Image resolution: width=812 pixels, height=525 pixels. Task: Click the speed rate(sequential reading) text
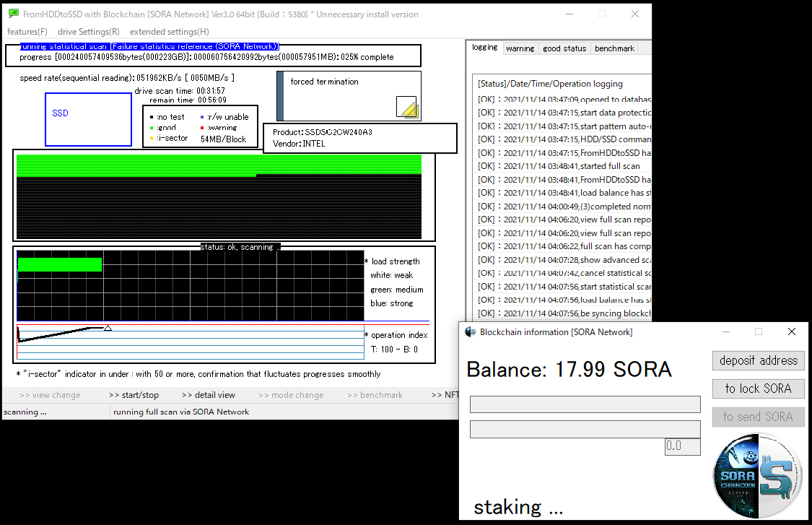coord(127,78)
